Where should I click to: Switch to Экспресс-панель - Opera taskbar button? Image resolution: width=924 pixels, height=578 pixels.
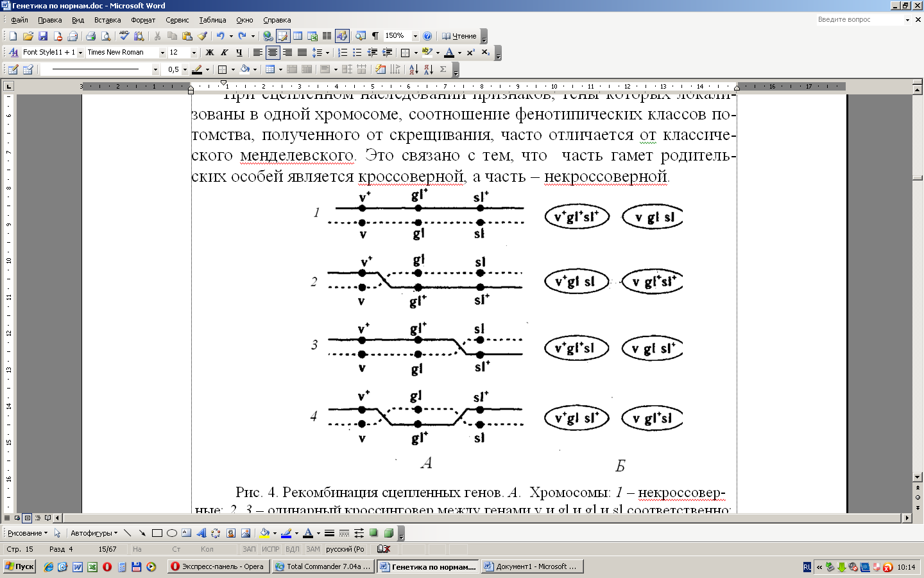[x=218, y=566]
